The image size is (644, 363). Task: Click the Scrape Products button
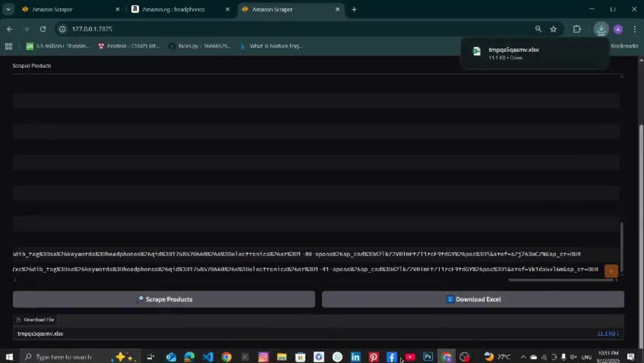pos(164,299)
